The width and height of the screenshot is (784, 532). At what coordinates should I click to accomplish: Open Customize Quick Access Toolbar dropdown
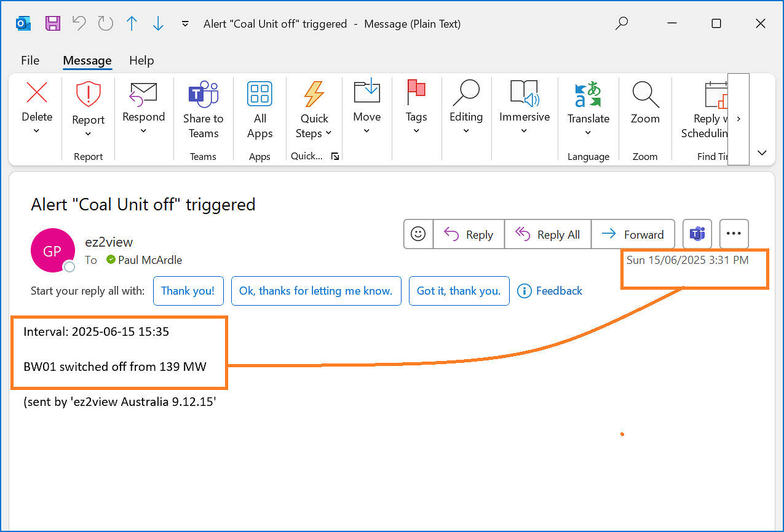pos(185,24)
